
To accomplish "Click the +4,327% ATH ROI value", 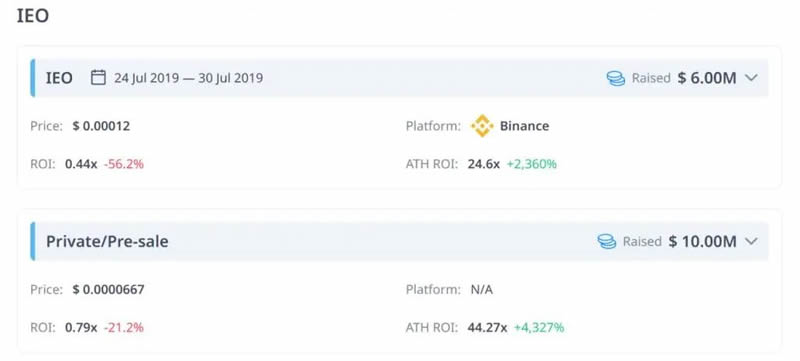I will 539,327.
